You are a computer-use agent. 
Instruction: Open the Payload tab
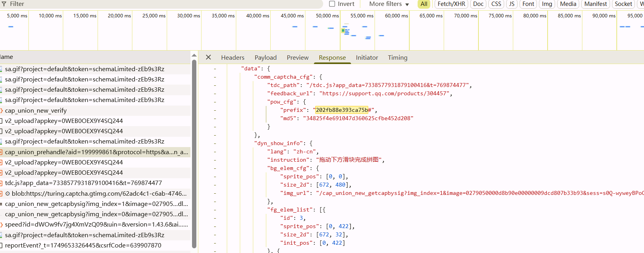[x=266, y=58]
